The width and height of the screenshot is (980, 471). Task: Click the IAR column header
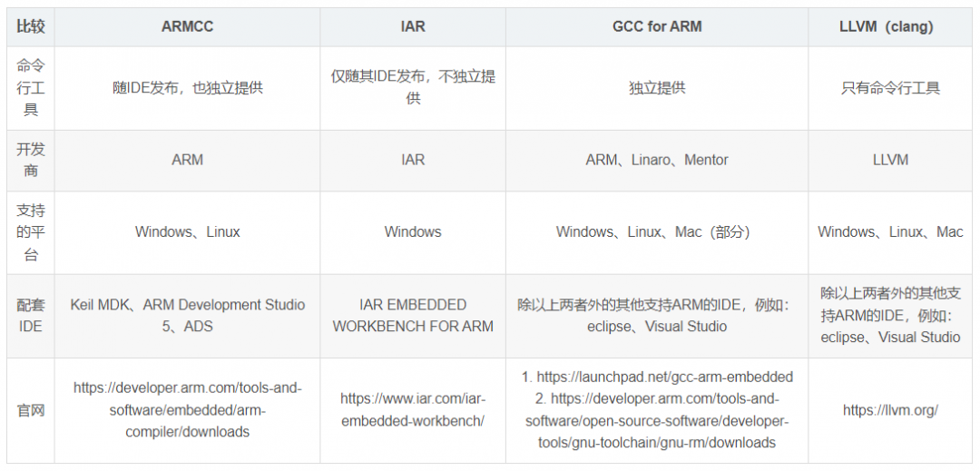coord(413,26)
